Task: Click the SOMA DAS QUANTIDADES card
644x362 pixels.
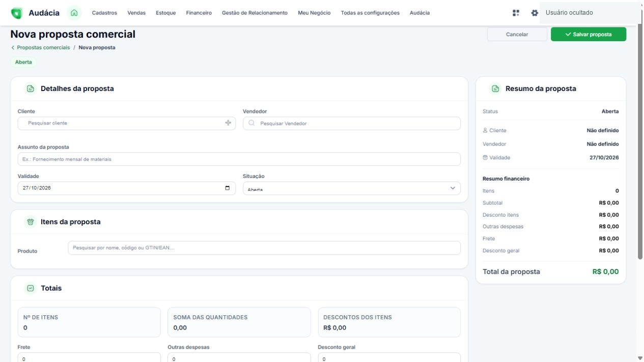Action: [239, 322]
